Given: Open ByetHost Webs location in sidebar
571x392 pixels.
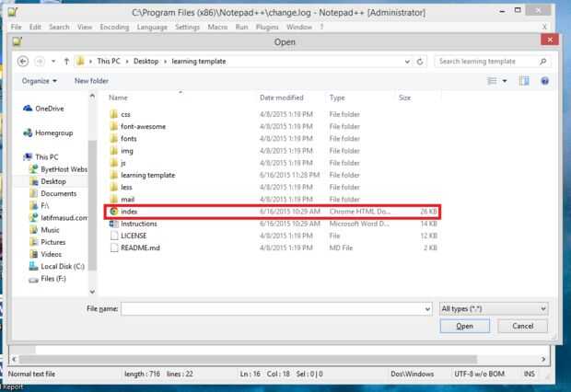Looking at the screenshot, I should pyautogui.click(x=58, y=169).
